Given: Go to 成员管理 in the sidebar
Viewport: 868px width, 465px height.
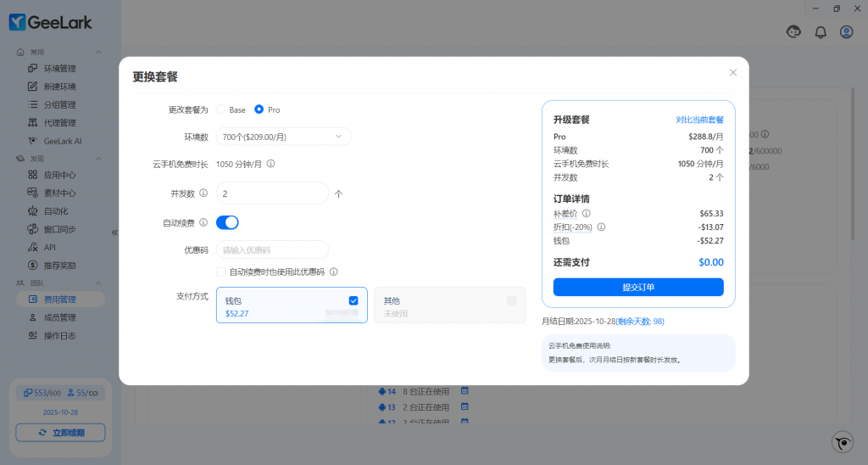Looking at the screenshot, I should click(59, 317).
